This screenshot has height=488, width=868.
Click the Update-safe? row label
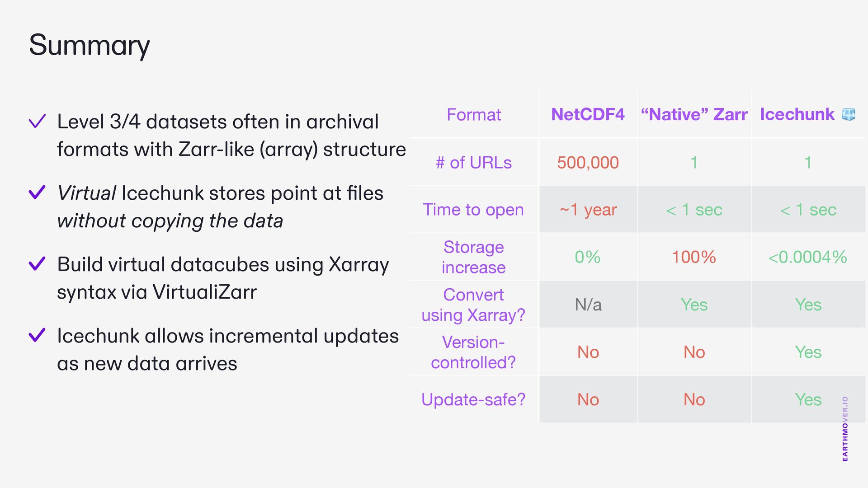coord(473,399)
